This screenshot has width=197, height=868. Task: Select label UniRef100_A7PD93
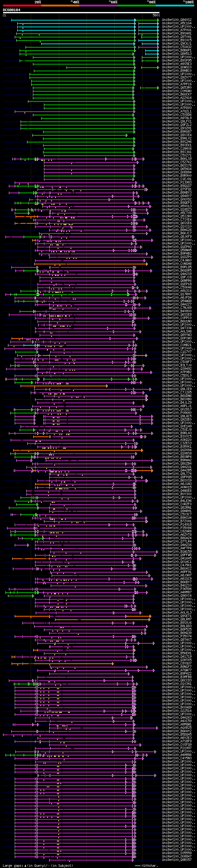(x=177, y=108)
